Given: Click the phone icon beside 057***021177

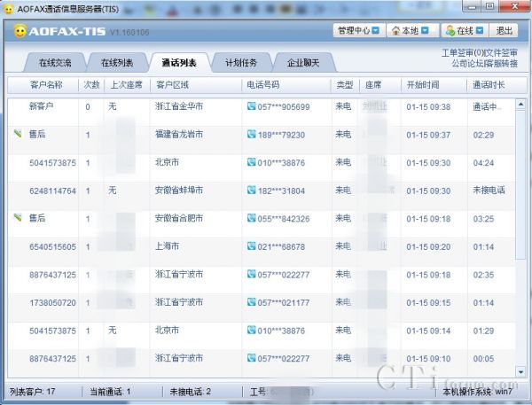Looking at the screenshot, I should pos(251,302).
